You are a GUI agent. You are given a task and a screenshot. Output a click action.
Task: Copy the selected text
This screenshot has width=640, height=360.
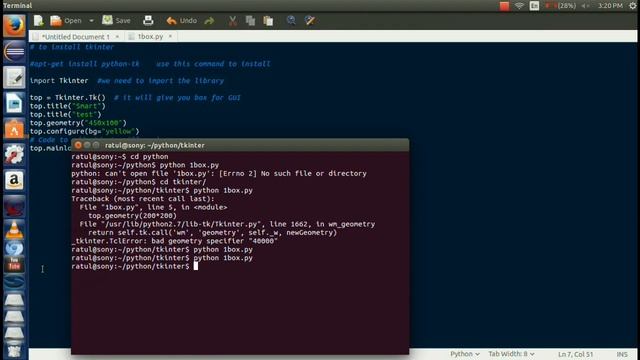(250, 20)
